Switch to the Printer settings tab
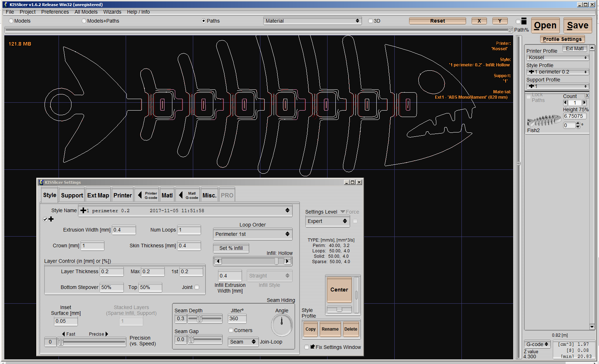Screen dimensions: 599x364 tap(122, 195)
